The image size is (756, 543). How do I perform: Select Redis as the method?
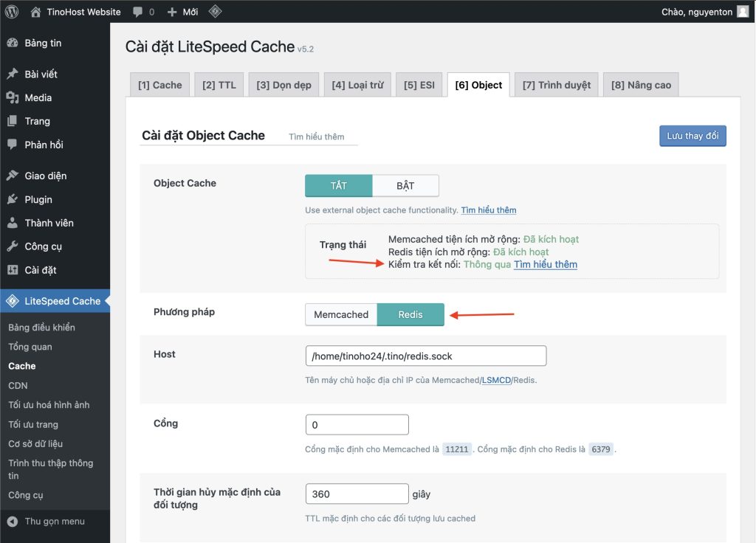410,314
